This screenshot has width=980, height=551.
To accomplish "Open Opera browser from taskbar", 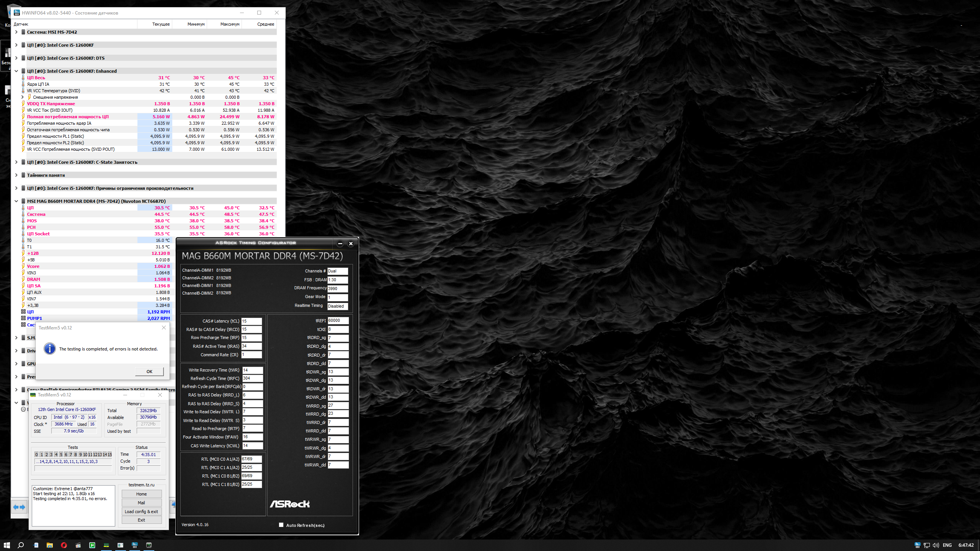I will (x=64, y=545).
